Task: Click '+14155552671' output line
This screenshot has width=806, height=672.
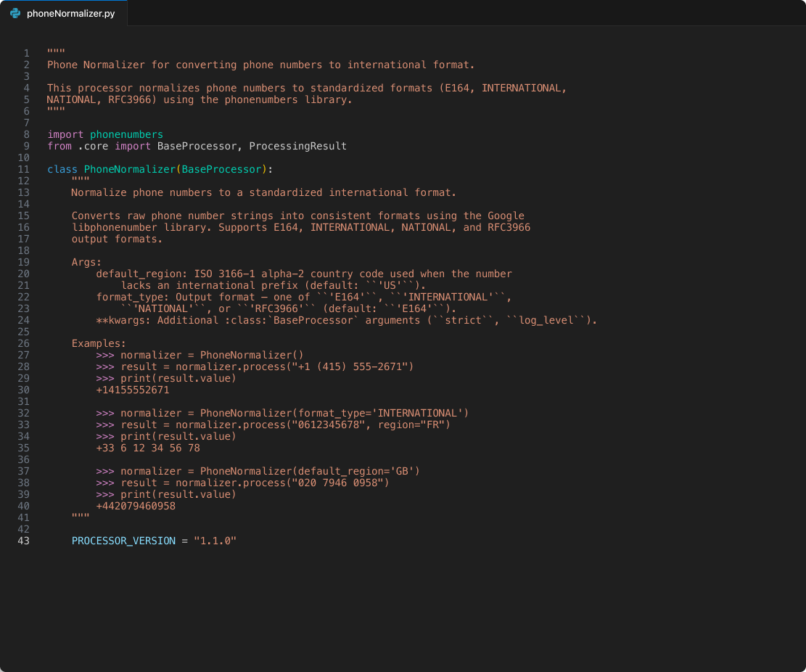Action: coord(133,390)
